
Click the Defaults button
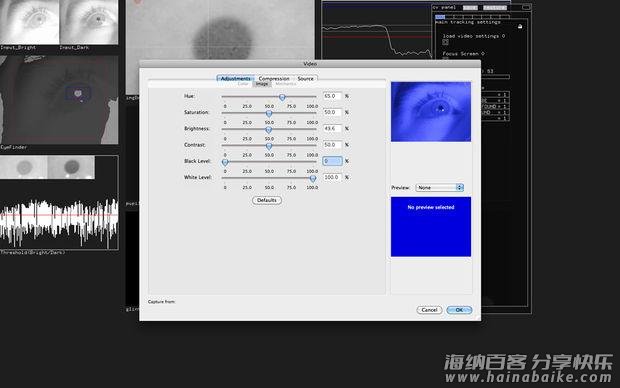[x=267, y=200]
